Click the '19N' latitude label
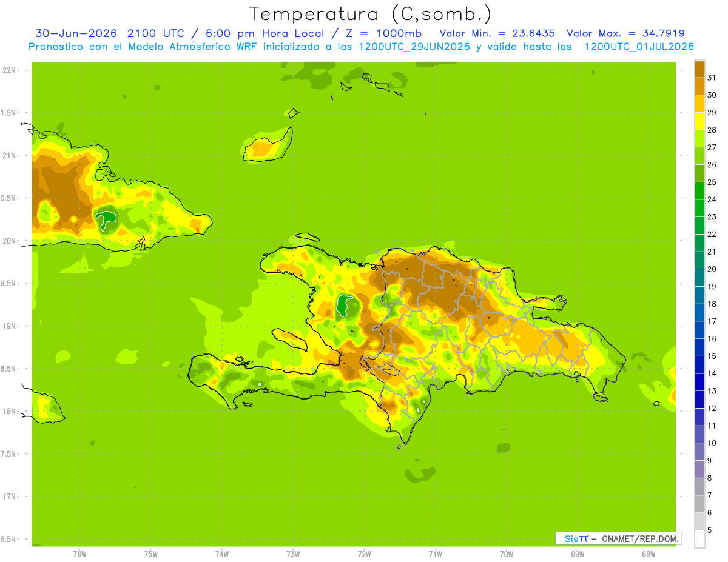Screen dimensions: 728x562 pyautogui.click(x=10, y=326)
